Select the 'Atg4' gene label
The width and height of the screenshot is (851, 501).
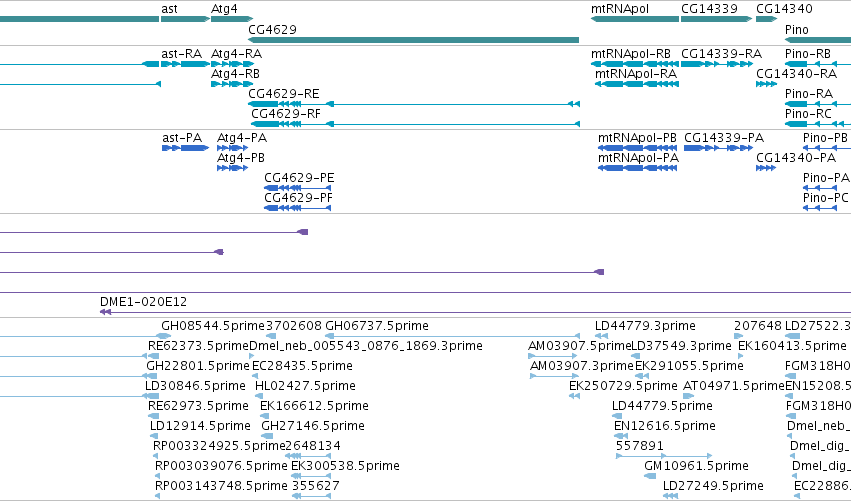[224, 9]
